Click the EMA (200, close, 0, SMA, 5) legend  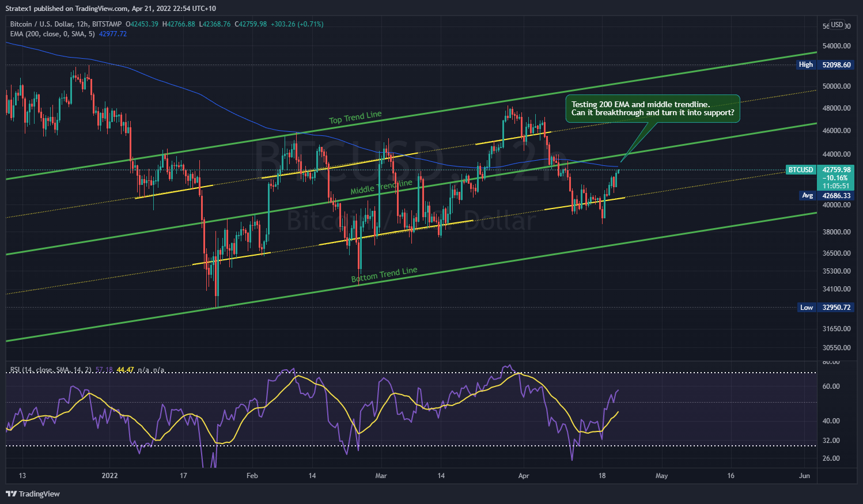point(52,34)
